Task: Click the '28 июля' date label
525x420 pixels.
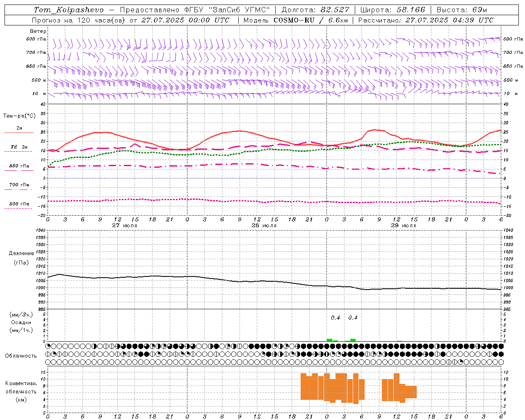Action: point(264,226)
